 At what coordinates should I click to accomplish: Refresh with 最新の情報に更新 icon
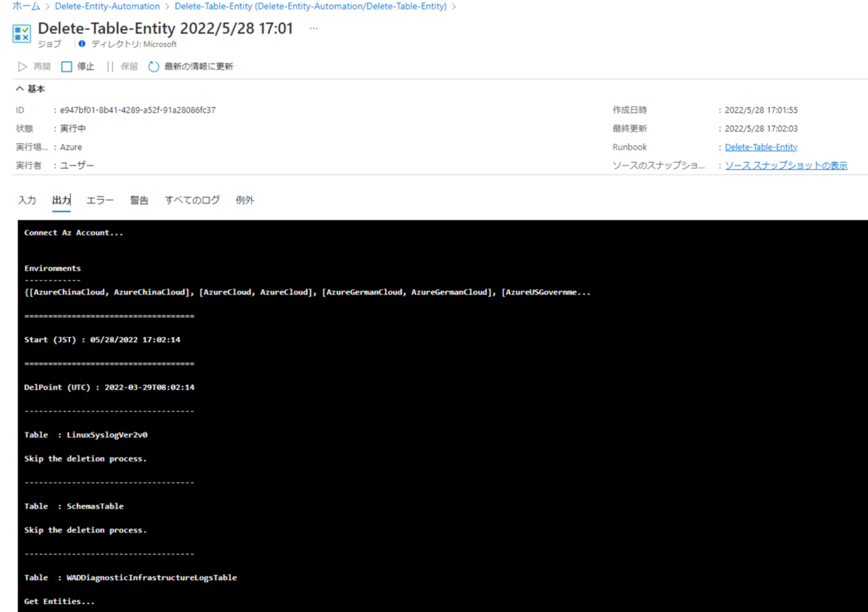tap(154, 66)
